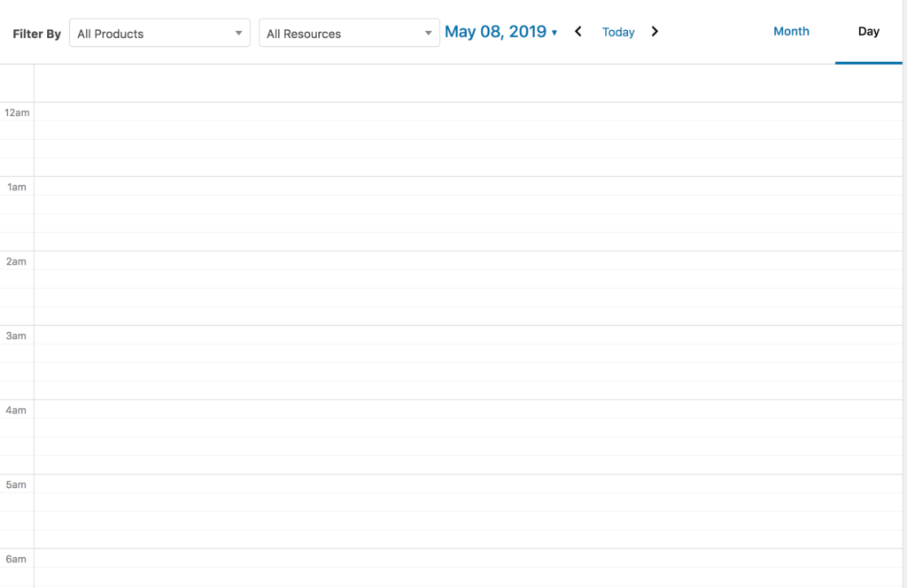Switch to the Month view tab

click(x=791, y=31)
